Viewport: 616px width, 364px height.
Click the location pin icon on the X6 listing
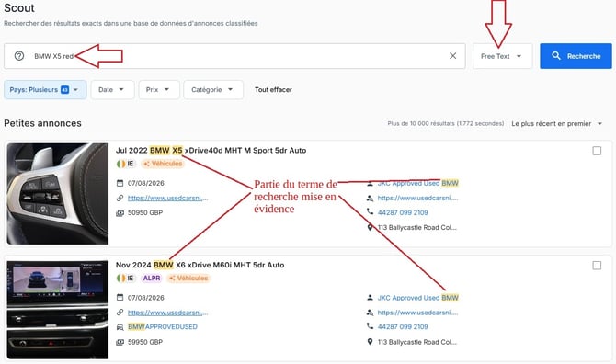370,342
